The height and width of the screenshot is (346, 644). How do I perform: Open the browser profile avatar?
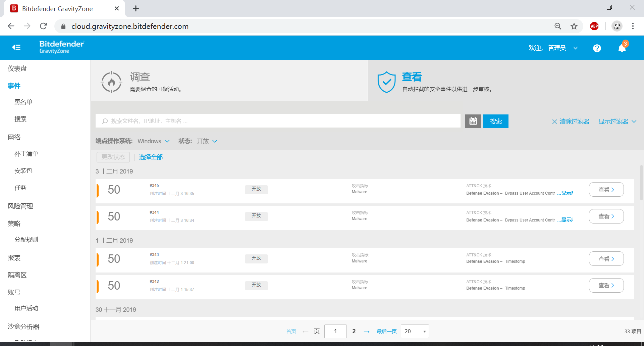[617, 26]
